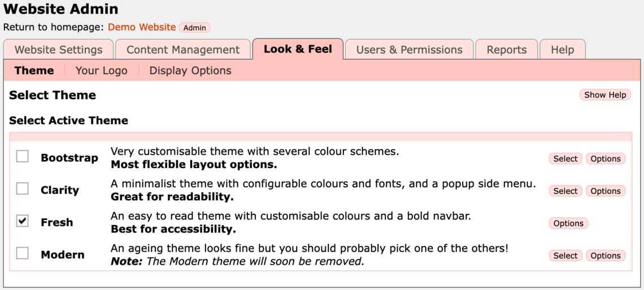
Task: Click the Show Help button
Action: [x=605, y=95]
